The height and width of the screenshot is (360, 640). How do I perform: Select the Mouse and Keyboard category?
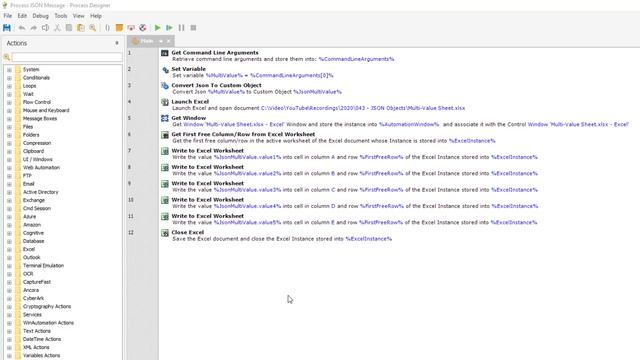(46, 110)
